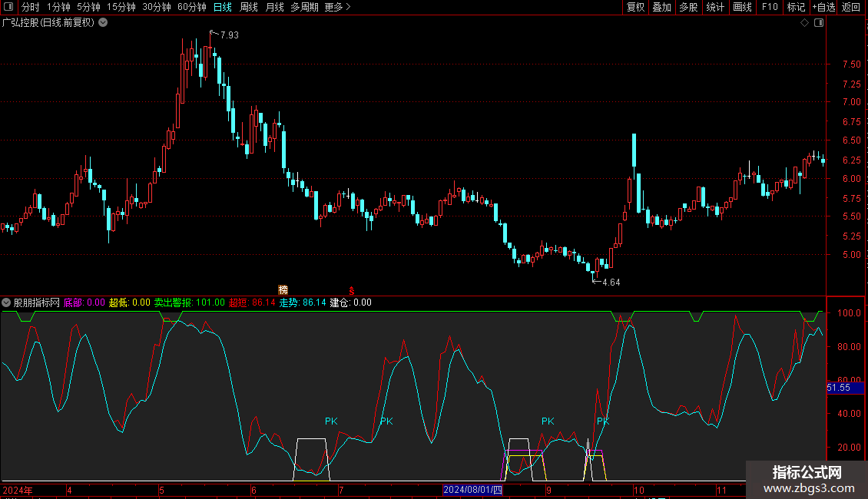Select the 15分钟 period
Viewport: 868px width, 499px height.
click(121, 7)
